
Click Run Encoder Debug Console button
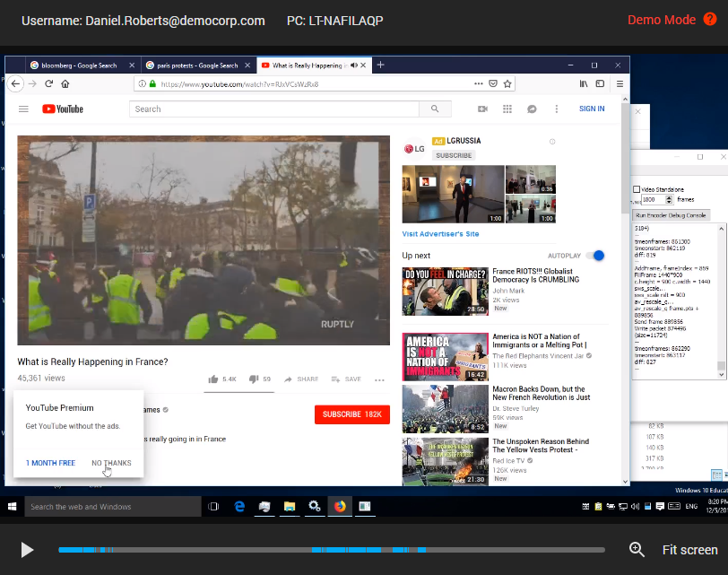pos(671,215)
